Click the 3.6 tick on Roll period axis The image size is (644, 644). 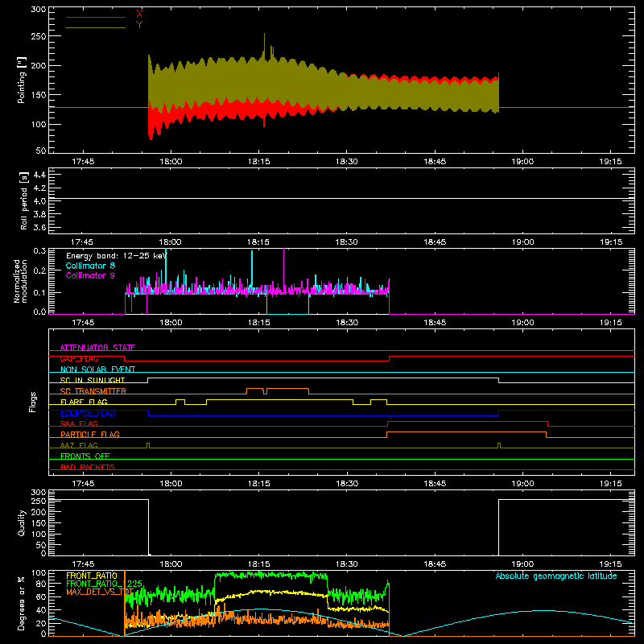coord(39,227)
